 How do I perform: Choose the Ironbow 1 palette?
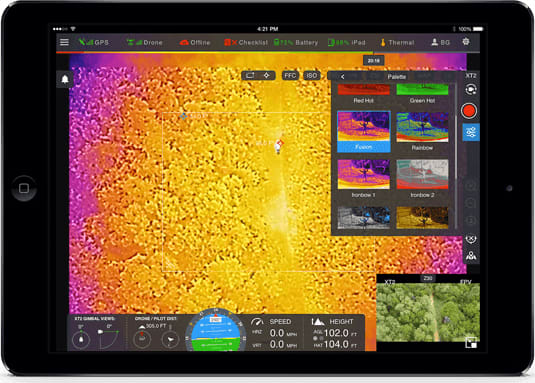click(x=363, y=179)
